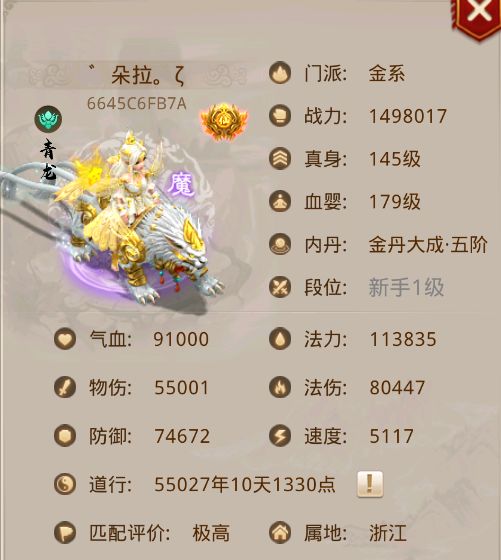501x560 pixels.
Task: Close the character info panel
Action: (x=478, y=14)
